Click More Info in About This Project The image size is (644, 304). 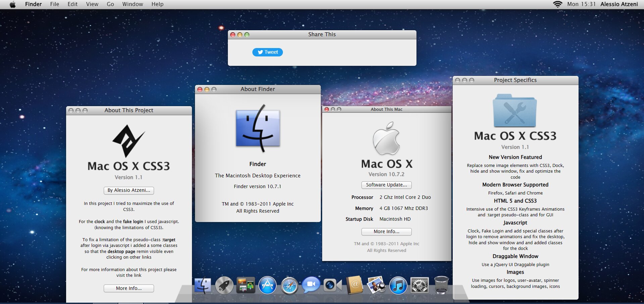pyautogui.click(x=129, y=289)
